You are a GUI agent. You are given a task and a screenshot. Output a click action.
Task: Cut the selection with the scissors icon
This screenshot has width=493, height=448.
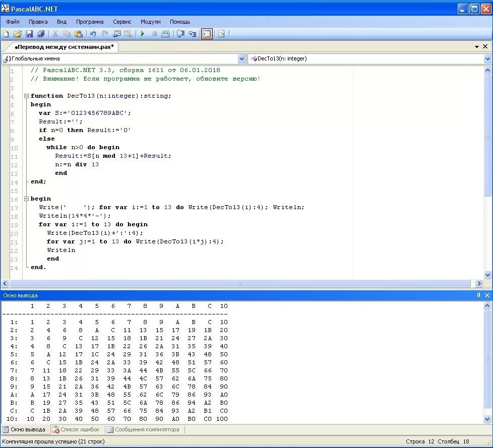pyautogui.click(x=55, y=34)
